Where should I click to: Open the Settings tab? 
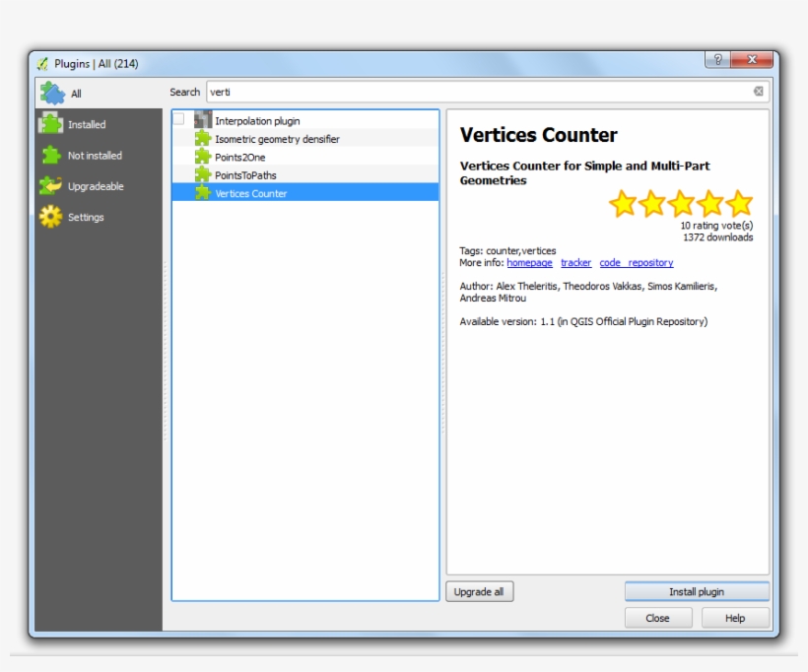(x=99, y=217)
